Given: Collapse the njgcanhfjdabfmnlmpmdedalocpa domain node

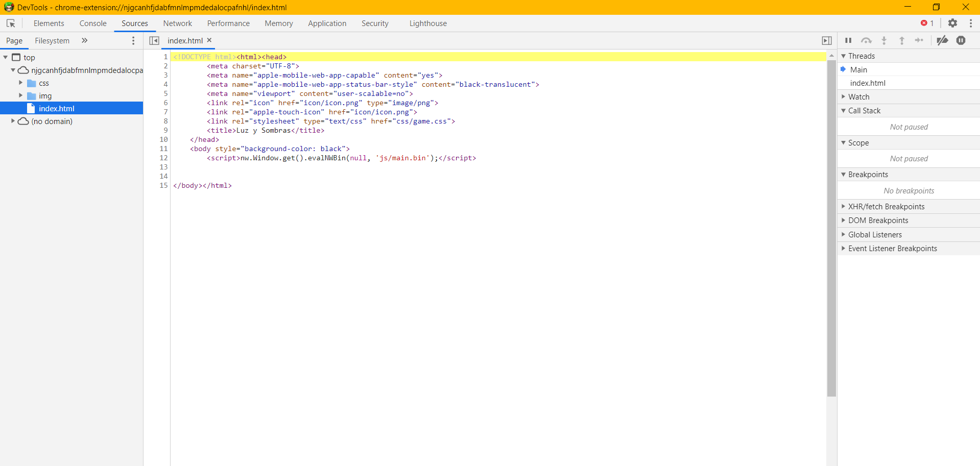Looking at the screenshot, I should 13,70.
